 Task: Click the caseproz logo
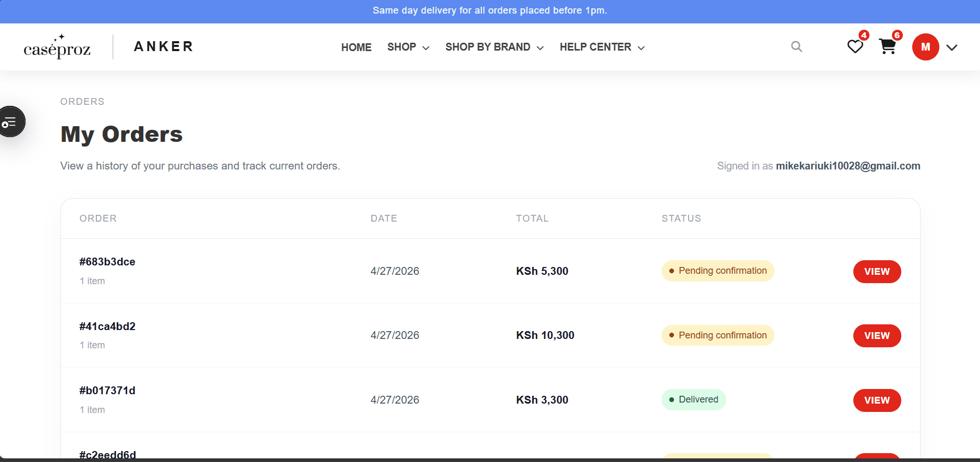pos(57,47)
